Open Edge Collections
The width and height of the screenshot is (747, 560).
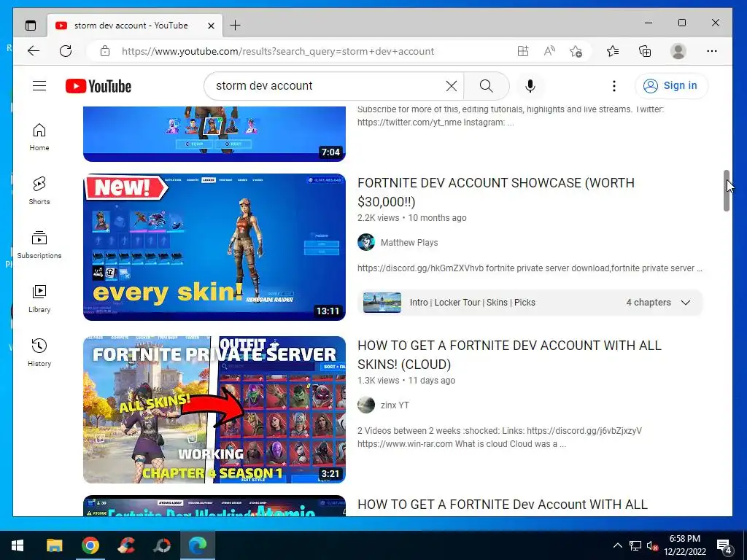[x=645, y=51]
